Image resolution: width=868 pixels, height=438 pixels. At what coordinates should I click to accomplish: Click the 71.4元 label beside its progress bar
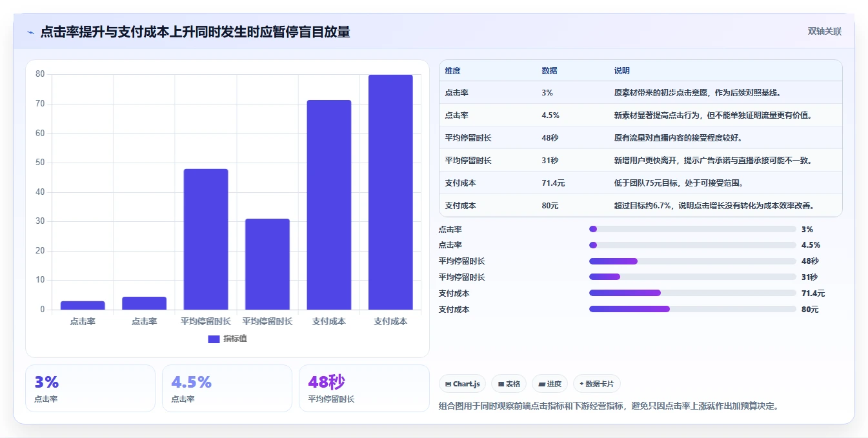812,294
